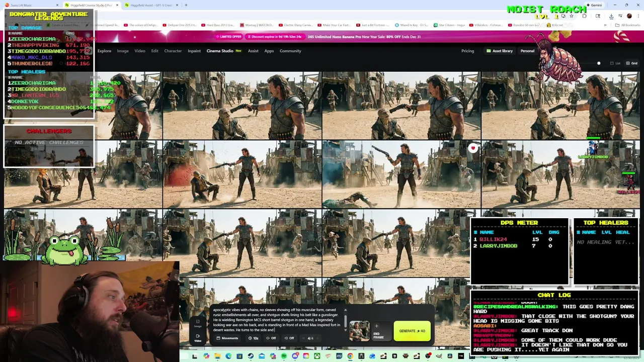Open the Microsoft Store taskbar icon

239,356
